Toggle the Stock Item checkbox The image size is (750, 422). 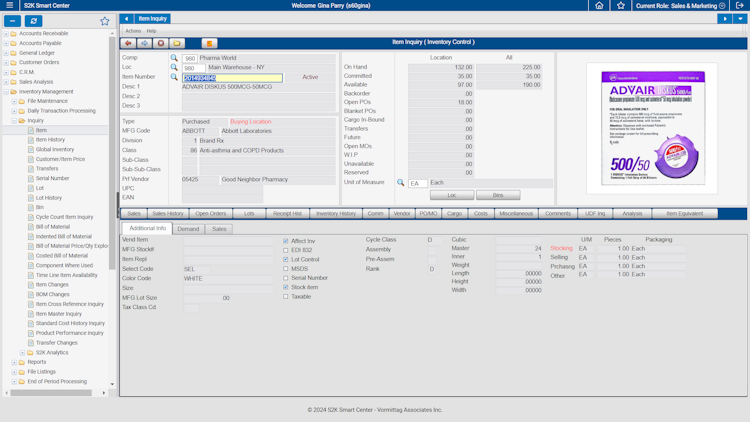(286, 287)
